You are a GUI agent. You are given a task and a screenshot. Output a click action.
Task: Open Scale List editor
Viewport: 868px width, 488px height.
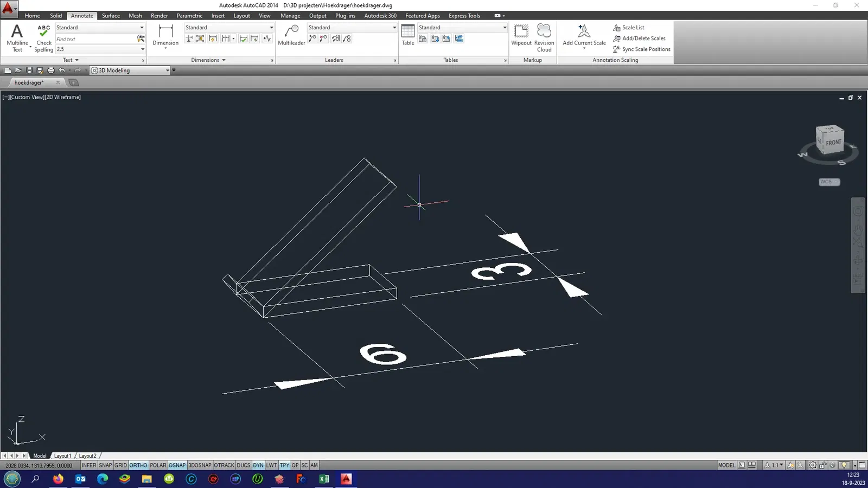point(628,28)
